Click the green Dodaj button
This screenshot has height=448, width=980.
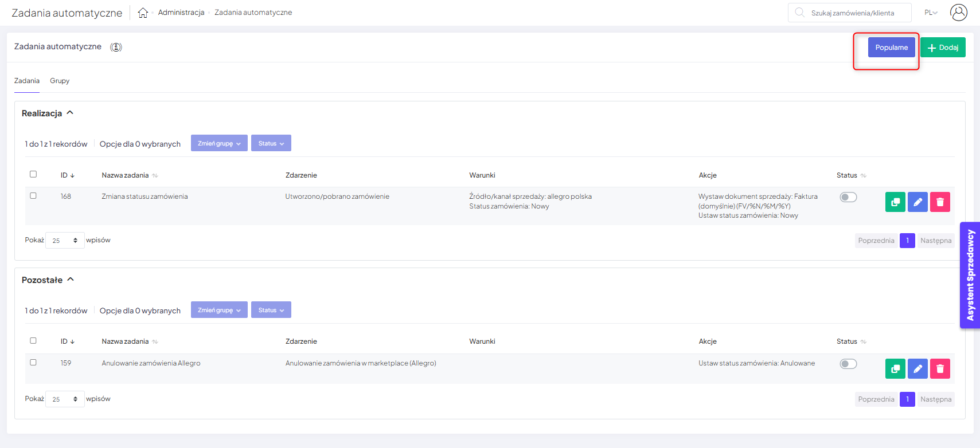tap(942, 48)
